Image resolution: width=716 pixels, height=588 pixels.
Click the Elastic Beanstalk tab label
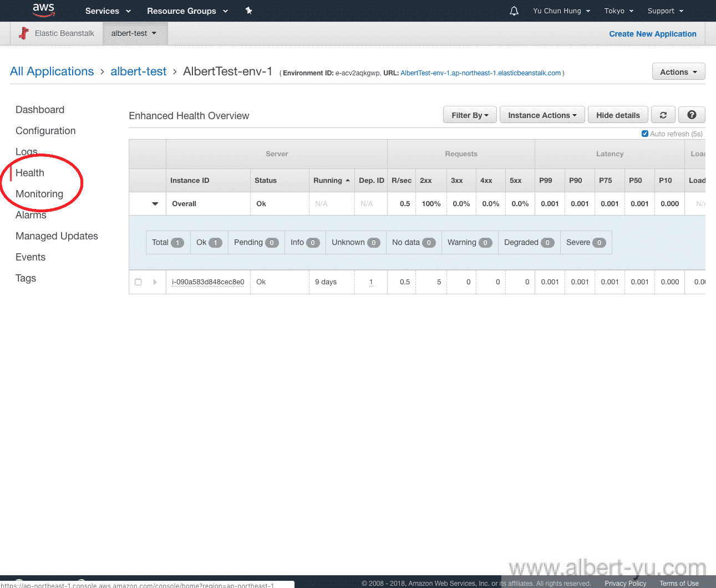64,33
